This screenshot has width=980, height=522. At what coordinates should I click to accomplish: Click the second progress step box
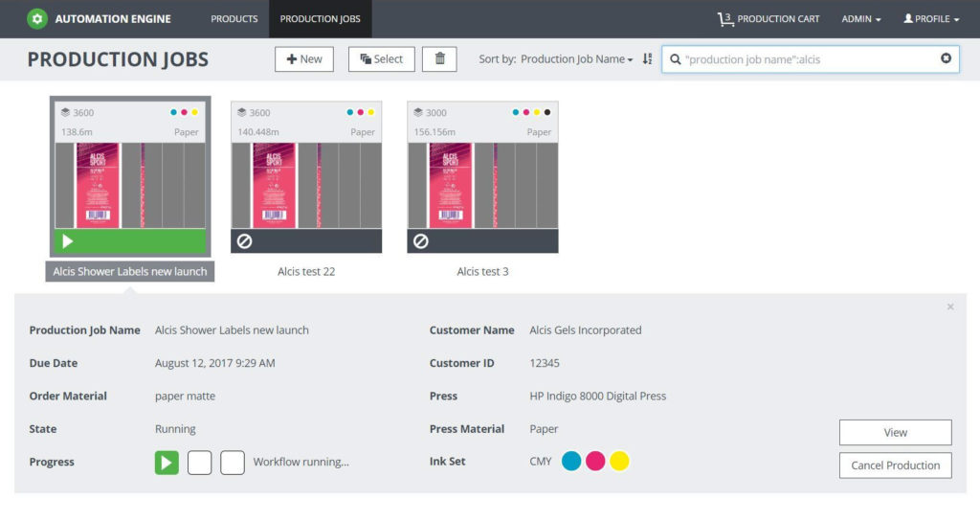(x=199, y=463)
